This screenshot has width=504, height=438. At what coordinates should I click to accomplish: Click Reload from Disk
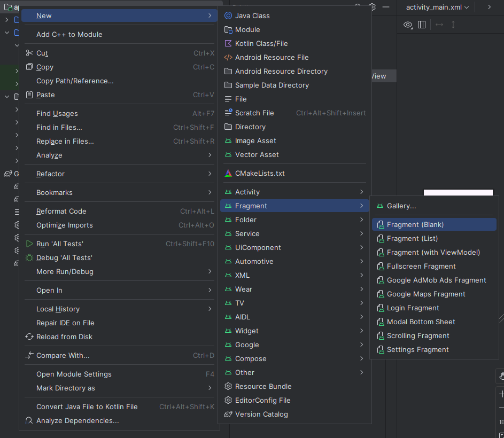120,337
